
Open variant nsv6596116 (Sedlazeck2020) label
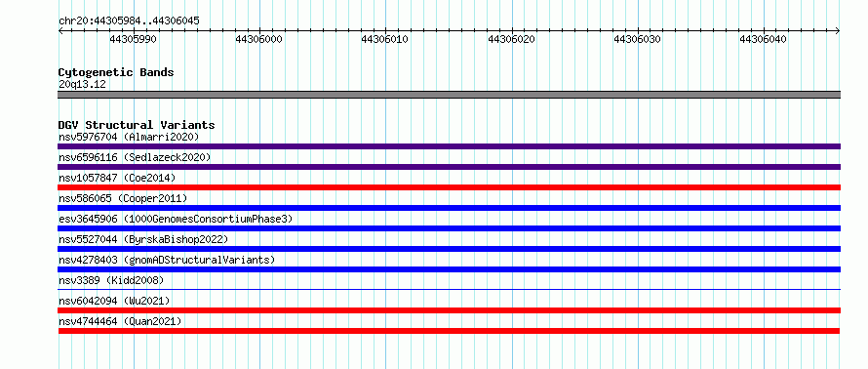[135, 157]
